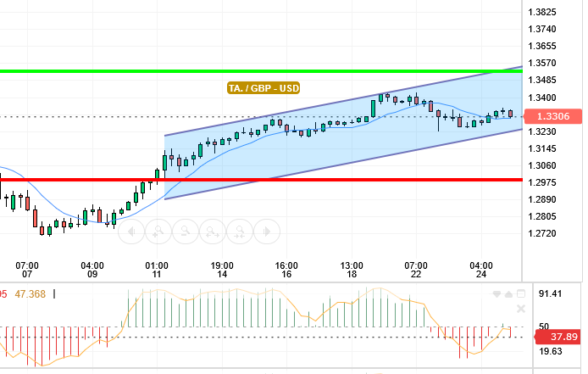The width and height of the screenshot is (588, 374).
Task: Jump to the chart's first bar
Action: pyautogui.click(x=131, y=232)
